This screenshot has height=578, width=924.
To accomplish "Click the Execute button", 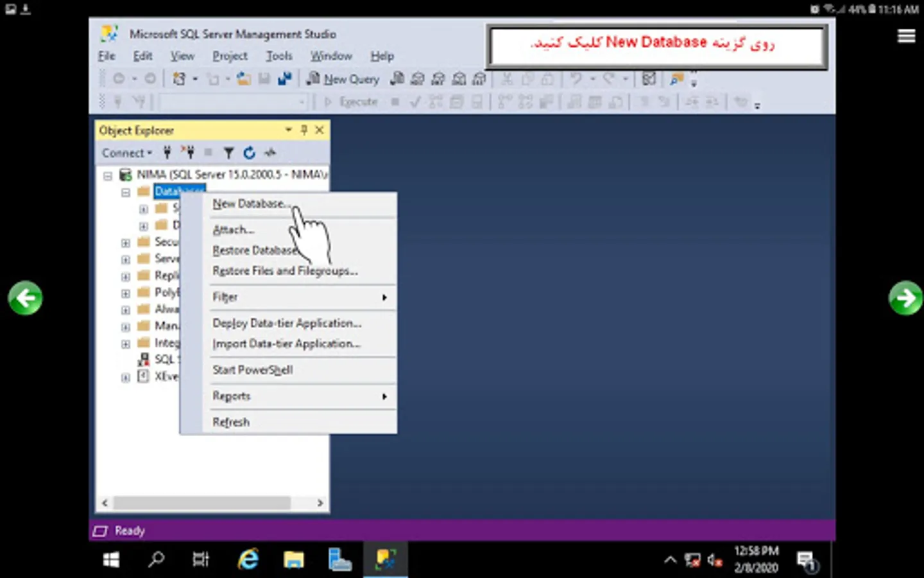I will 351,101.
